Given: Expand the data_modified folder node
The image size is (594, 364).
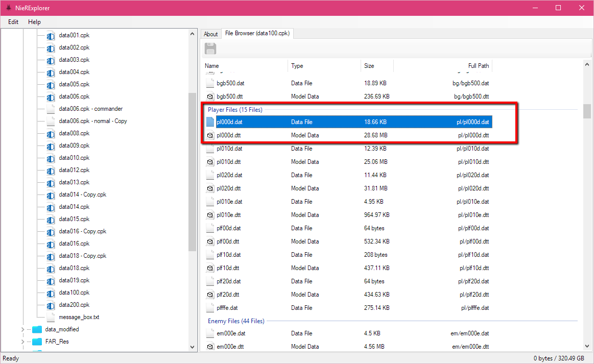Looking at the screenshot, I should pos(23,329).
